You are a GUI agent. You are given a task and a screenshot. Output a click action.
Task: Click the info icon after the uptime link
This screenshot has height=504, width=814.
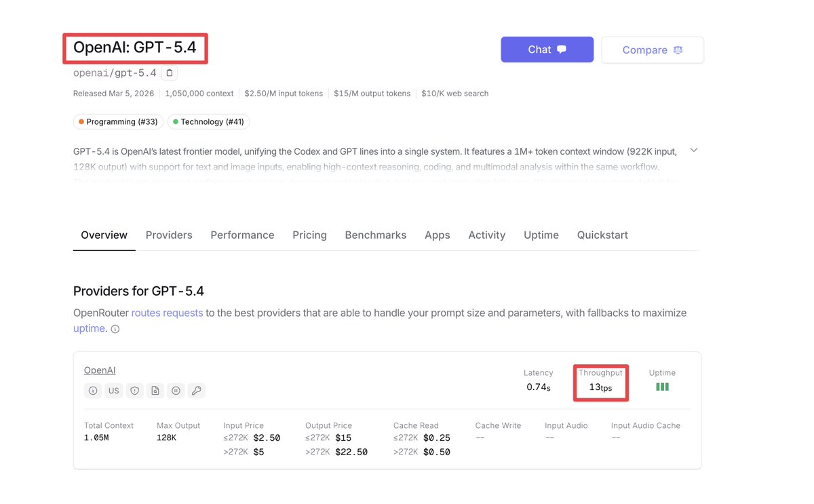click(x=115, y=329)
